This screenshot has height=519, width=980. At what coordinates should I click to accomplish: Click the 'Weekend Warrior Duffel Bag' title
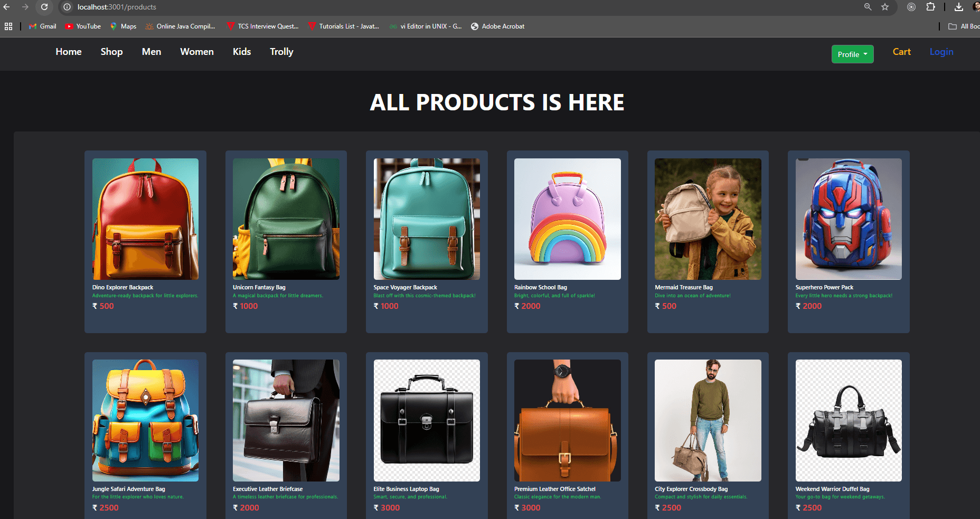[833, 489]
